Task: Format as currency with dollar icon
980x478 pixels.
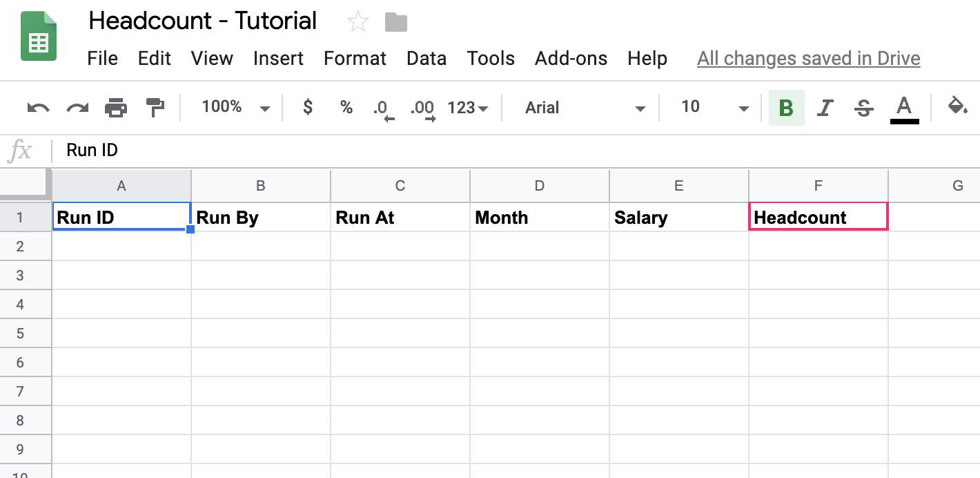Action: click(308, 107)
